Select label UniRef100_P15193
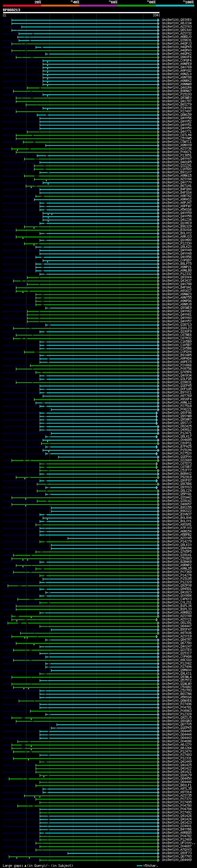 176,94
